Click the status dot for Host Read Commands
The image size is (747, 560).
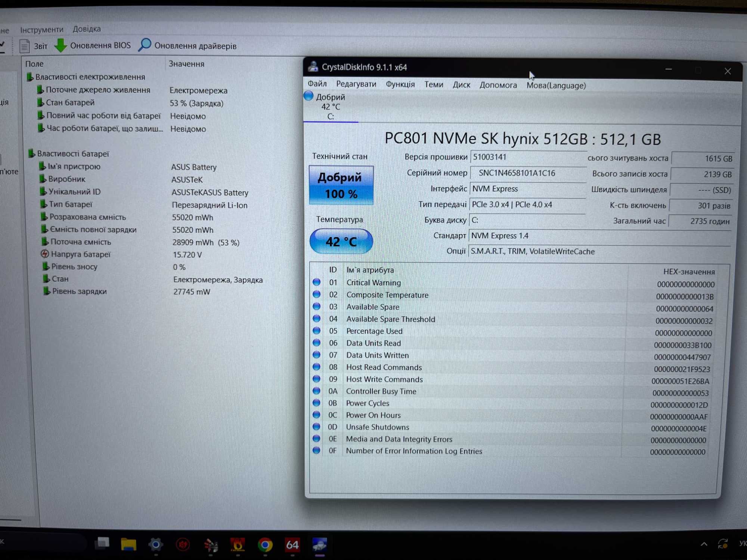tap(316, 367)
